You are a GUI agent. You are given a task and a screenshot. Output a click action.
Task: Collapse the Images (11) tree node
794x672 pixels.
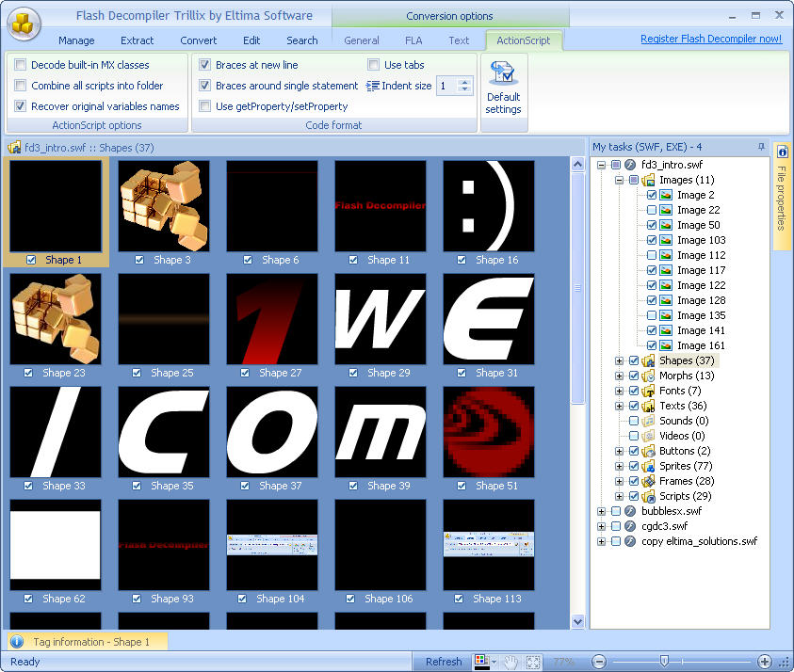coord(619,180)
